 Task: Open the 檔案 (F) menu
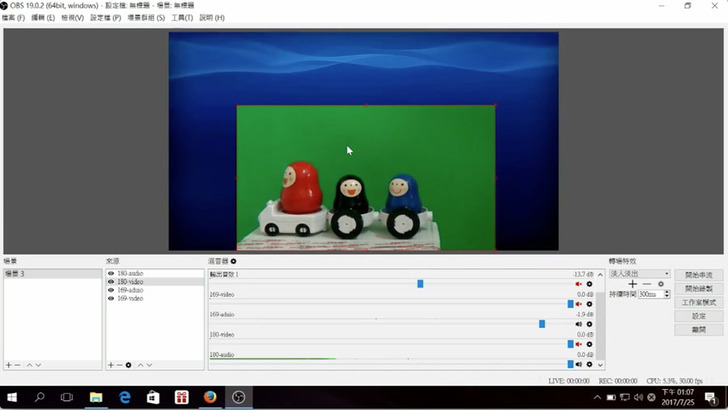[x=14, y=18]
